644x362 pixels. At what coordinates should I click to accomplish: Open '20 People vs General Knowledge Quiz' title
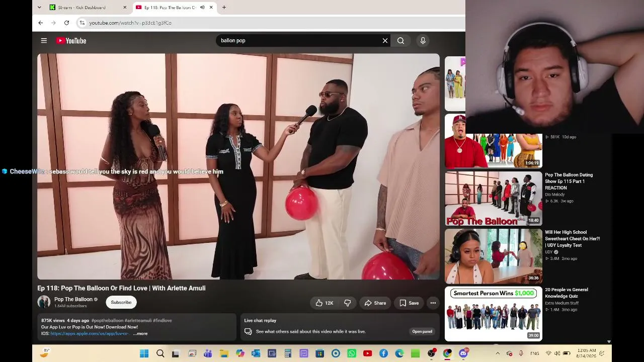tap(567, 293)
